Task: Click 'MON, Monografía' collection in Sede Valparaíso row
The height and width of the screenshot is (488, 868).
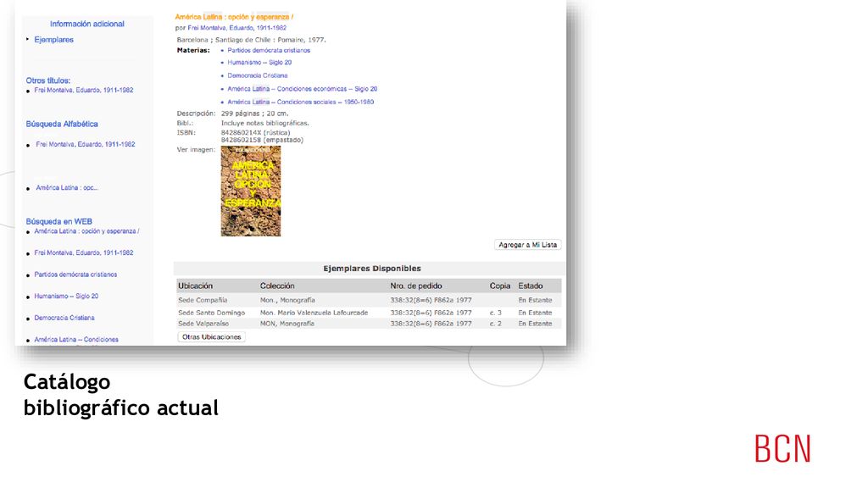Action: [x=287, y=324]
